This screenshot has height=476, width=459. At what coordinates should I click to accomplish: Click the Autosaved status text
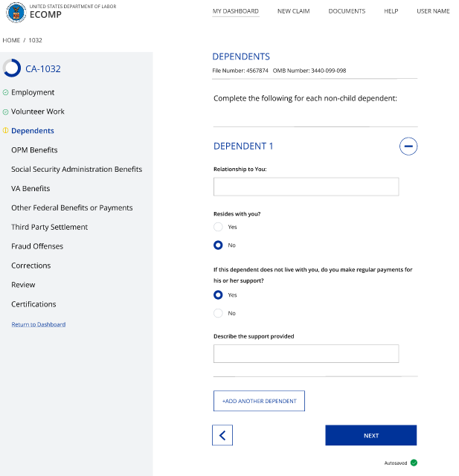coord(396,463)
